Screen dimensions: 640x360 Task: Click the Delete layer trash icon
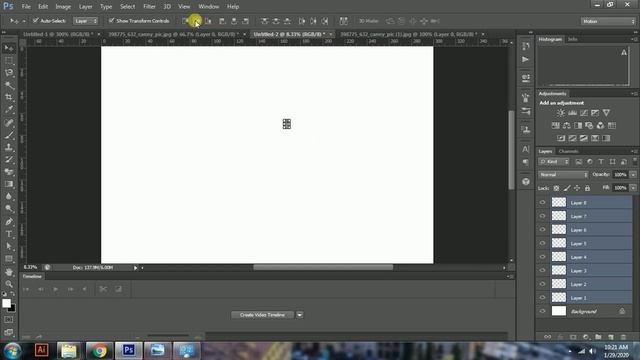click(623, 337)
